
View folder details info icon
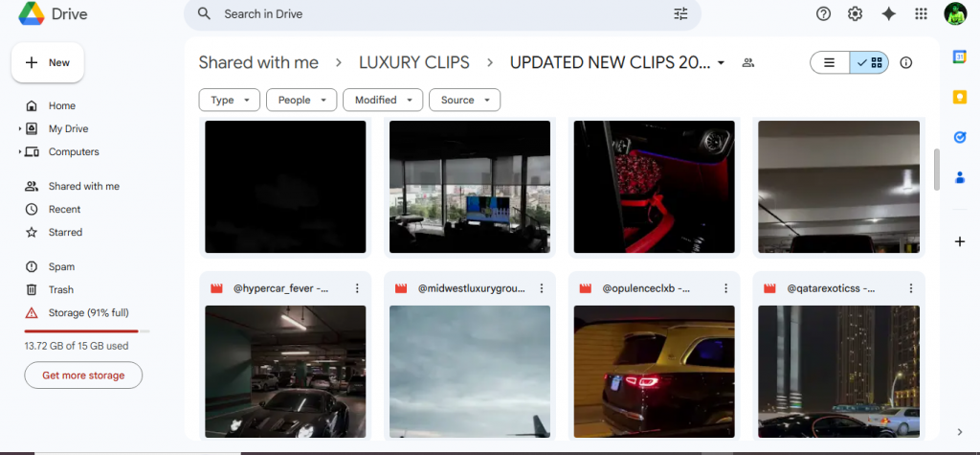pos(906,62)
